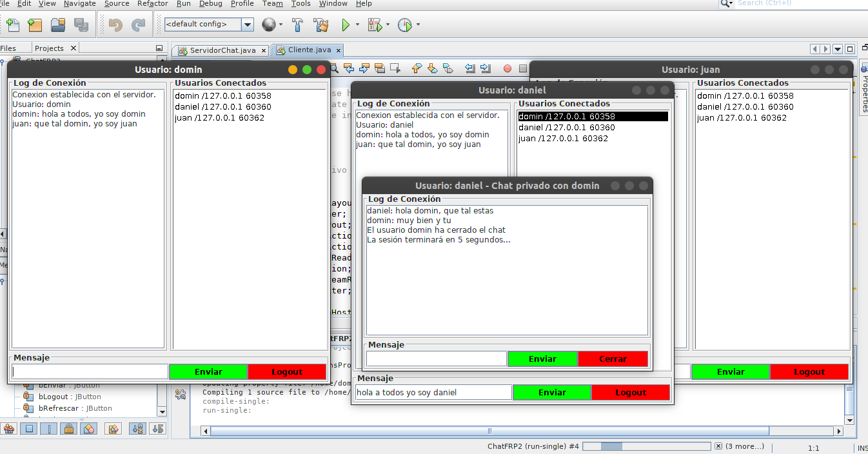The width and height of the screenshot is (868, 454).
Task: Click Enviar in the domin window
Action: (x=208, y=371)
